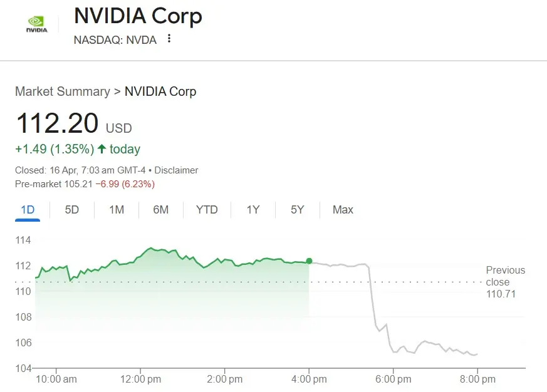This screenshot has width=547, height=392.
Task: Click the Previous close 110.71 label
Action: pos(505,282)
